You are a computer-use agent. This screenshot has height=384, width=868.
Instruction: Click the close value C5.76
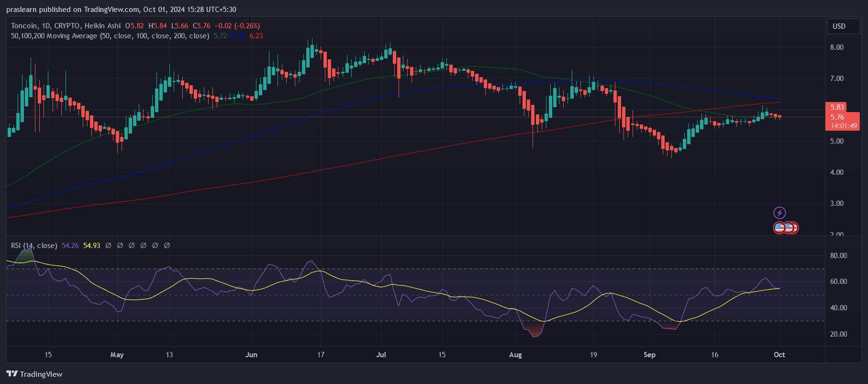[x=201, y=26]
